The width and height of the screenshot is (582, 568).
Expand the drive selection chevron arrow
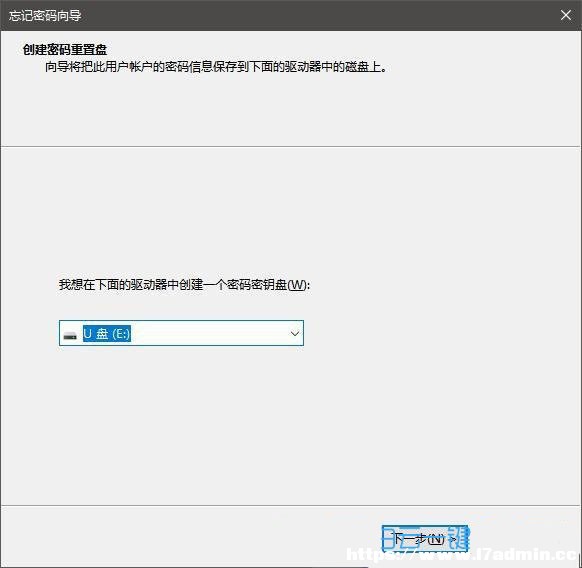295,333
